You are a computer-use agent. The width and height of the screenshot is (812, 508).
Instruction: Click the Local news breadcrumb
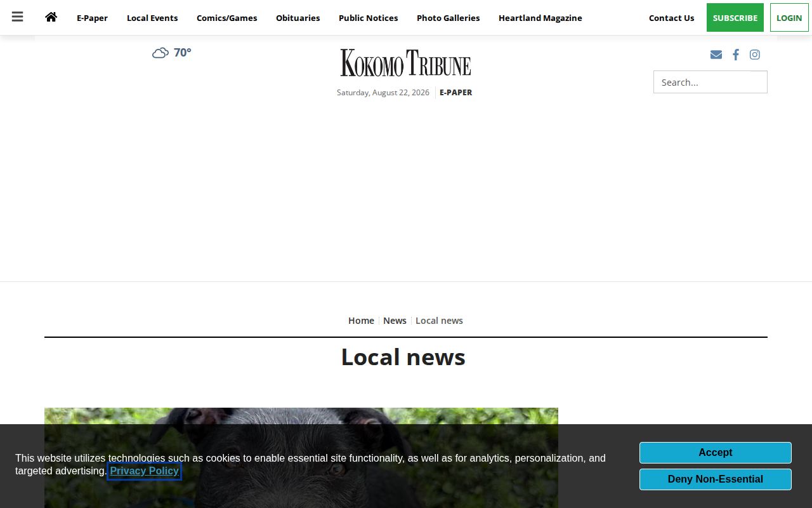(439, 321)
